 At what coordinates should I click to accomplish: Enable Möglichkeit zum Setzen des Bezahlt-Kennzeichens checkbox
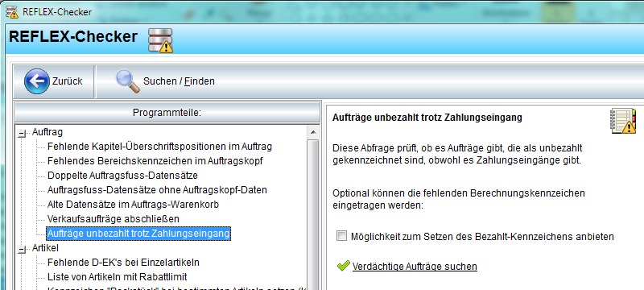click(x=341, y=236)
